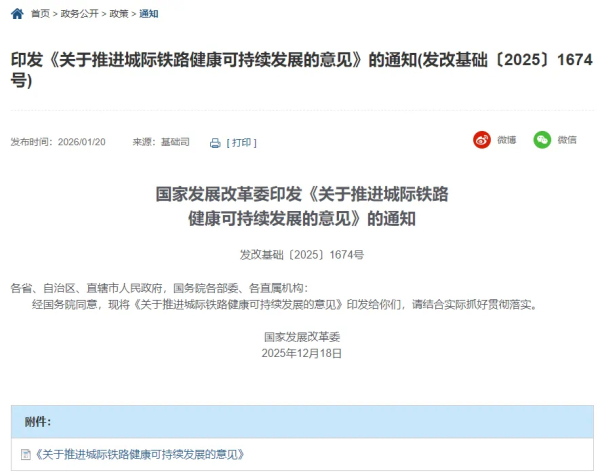This screenshot has width=600, height=475.
Task: Click the 来源：基础司 source text
Action: (x=161, y=142)
